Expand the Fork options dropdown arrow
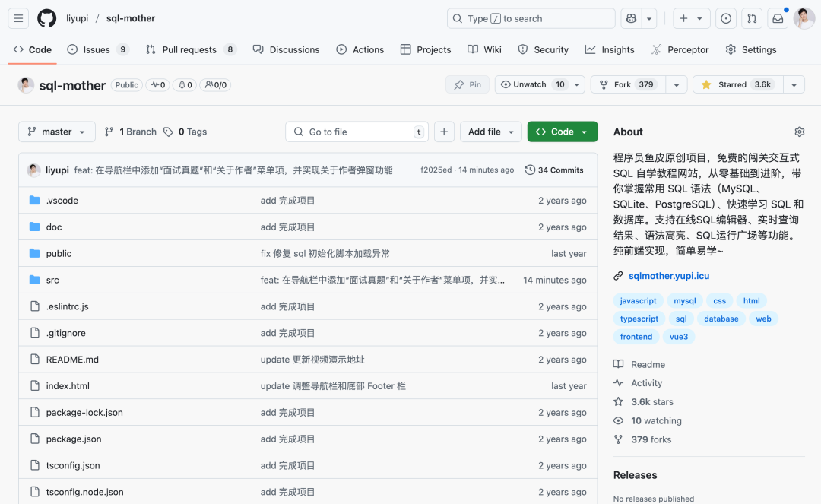 point(676,85)
